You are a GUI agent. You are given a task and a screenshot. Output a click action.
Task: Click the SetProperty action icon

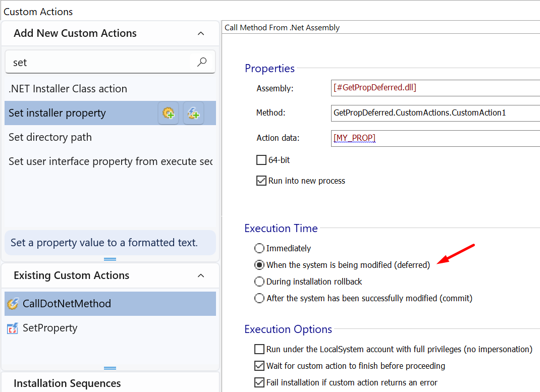pos(13,328)
